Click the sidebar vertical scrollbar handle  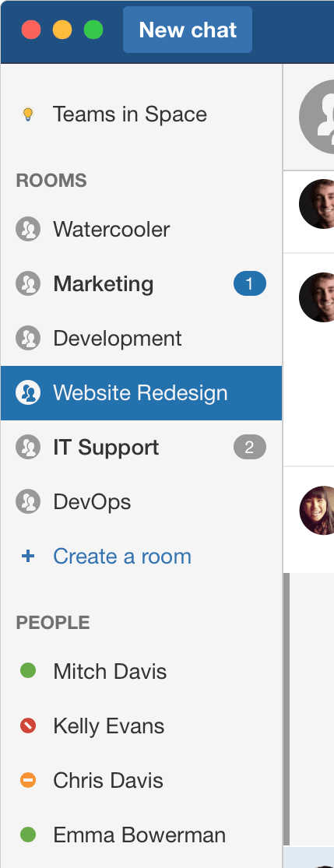(x=287, y=708)
